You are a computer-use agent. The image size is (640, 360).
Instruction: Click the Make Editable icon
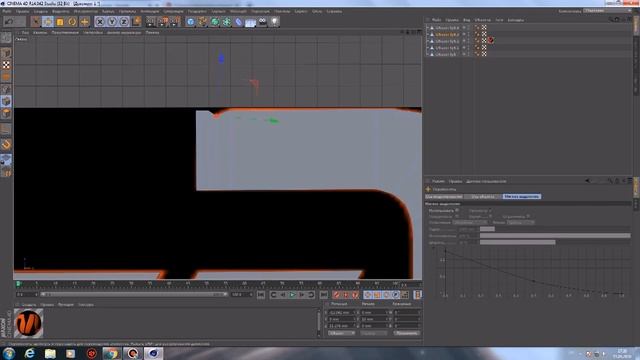pyautogui.click(x=6, y=38)
